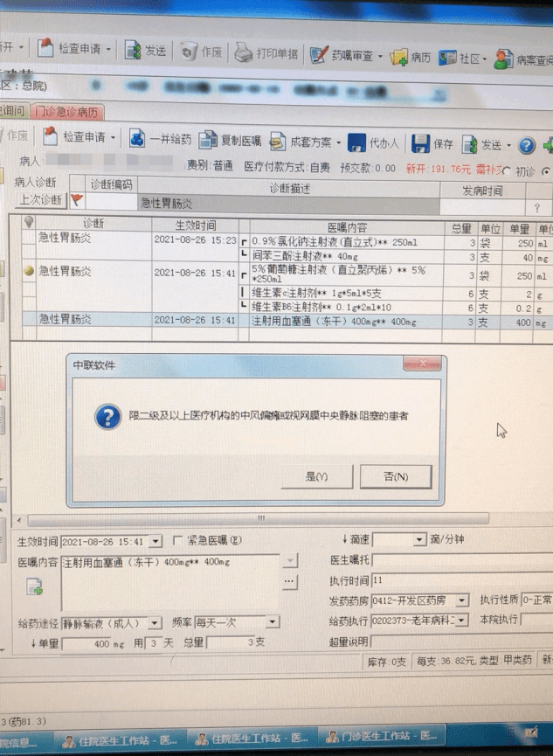Viewport: 553px width, 756px height.
Task: Click 医生嘱托 input field
Action: [x=462, y=560]
